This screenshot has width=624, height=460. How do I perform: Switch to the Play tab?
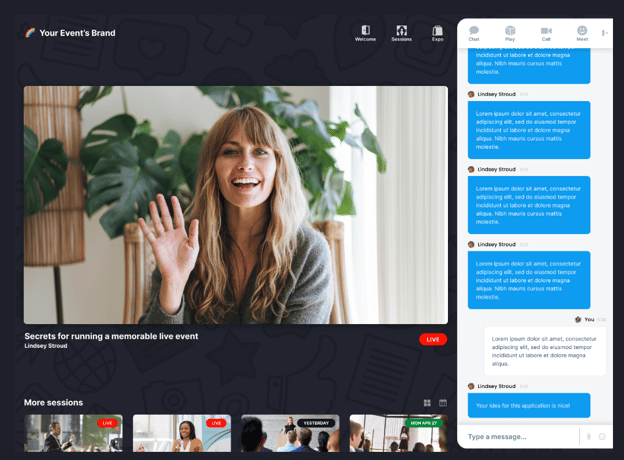(x=510, y=33)
